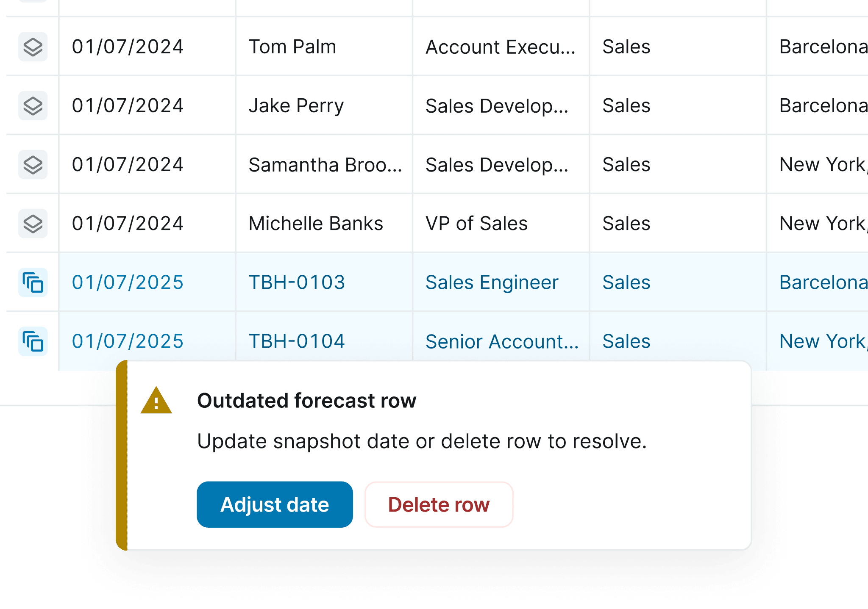Click Sales department on Michelle Banks' row

point(626,223)
